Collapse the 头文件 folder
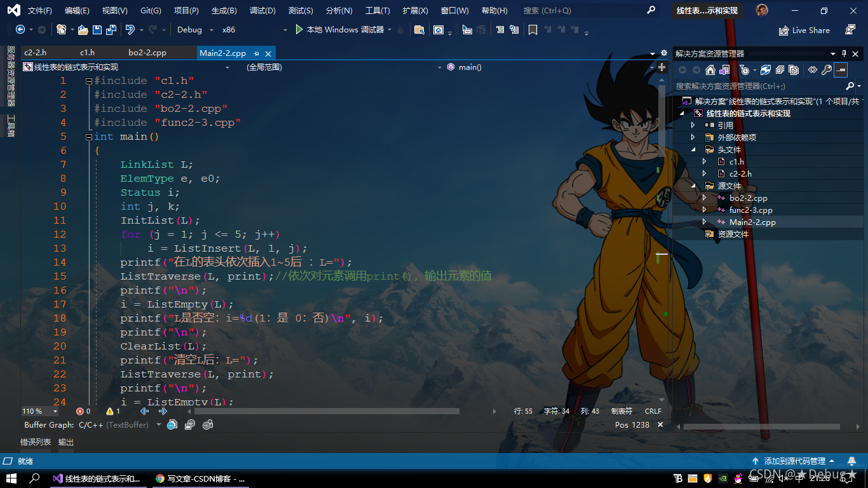Screen dimensions: 868x488 pyautogui.click(x=693, y=149)
